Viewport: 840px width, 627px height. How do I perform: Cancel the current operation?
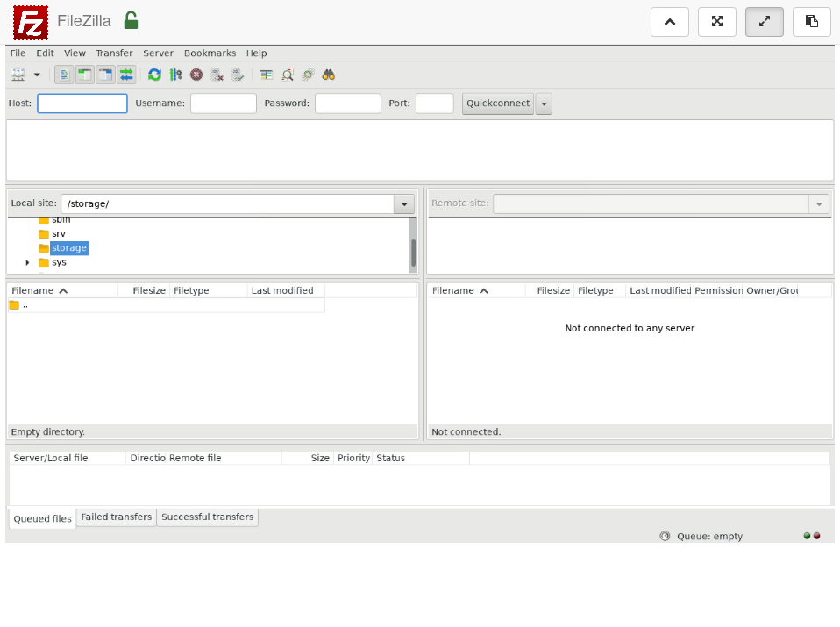(x=196, y=75)
